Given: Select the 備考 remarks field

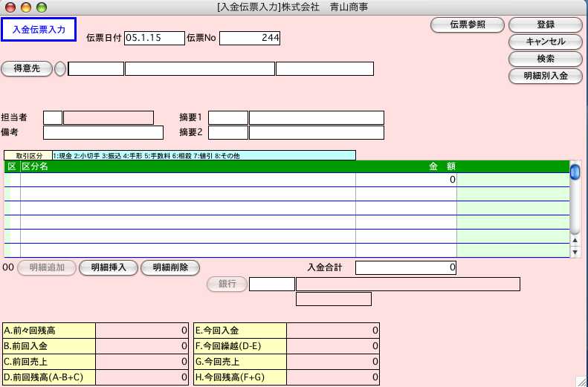Looking at the screenshot, I should [103, 133].
